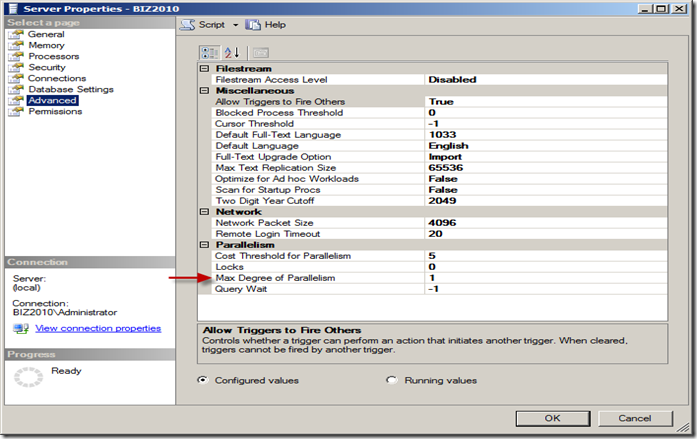The height and width of the screenshot is (439, 697).
Task: Click the Property Pages icon
Action: click(260, 53)
